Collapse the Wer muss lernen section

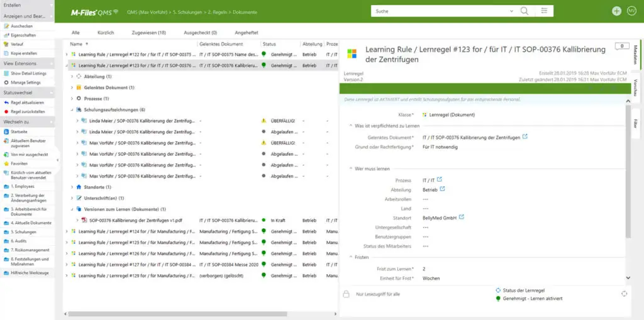pyautogui.click(x=350, y=168)
